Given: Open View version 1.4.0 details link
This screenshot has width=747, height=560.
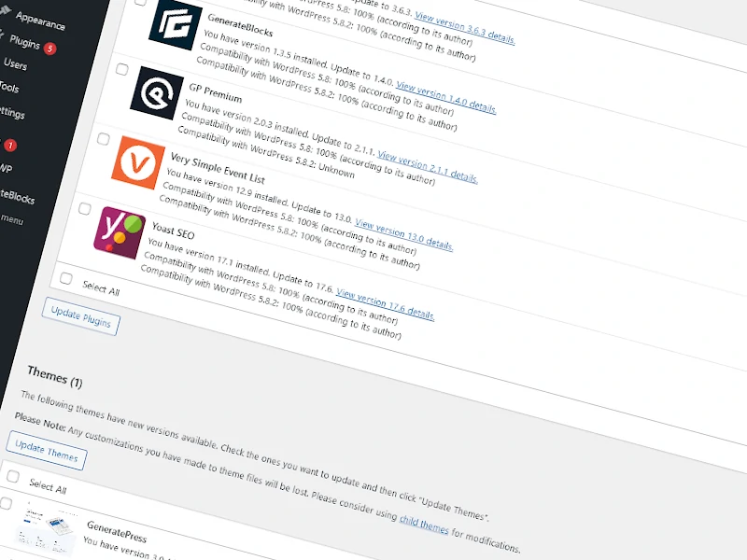Looking at the screenshot, I should tap(446, 98).
